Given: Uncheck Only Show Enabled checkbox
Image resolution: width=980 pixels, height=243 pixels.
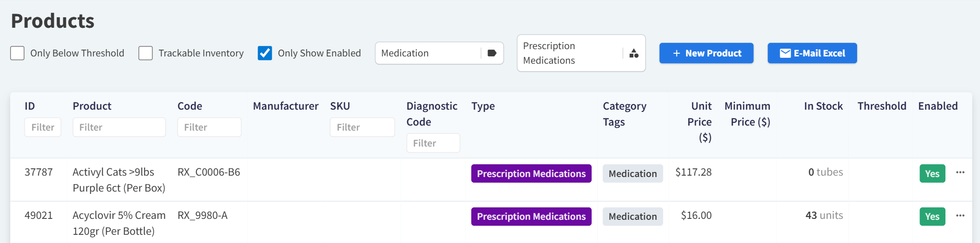Looking at the screenshot, I should (x=265, y=53).
